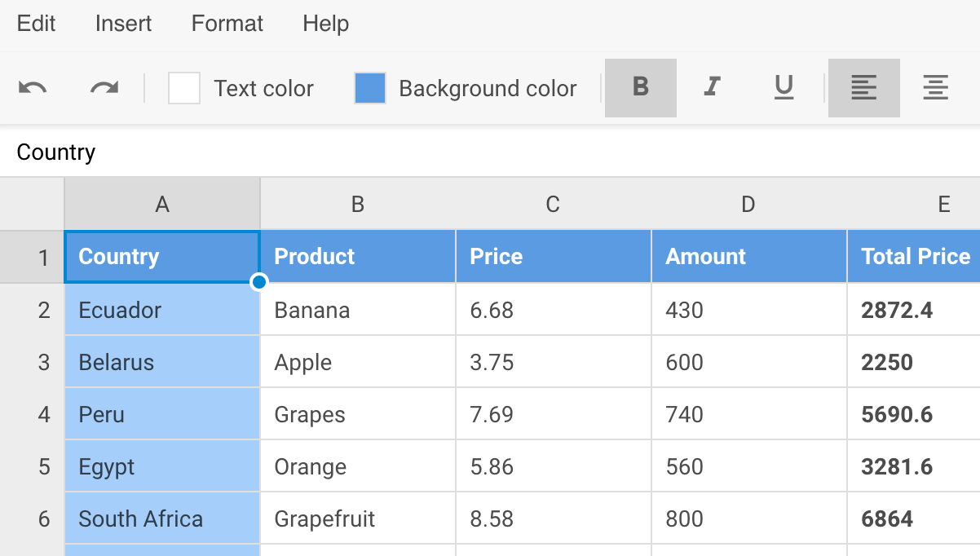The height and width of the screenshot is (556, 980).
Task: Toggle Underline formatting button
Action: 784,88
